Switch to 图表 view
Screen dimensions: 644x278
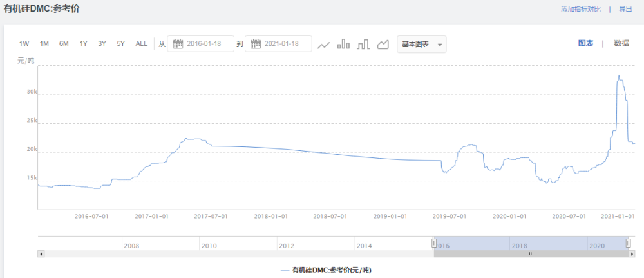tap(585, 44)
